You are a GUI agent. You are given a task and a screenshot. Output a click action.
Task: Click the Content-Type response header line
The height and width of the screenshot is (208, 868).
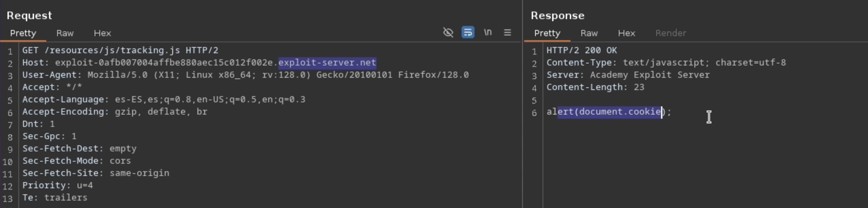tap(666, 63)
